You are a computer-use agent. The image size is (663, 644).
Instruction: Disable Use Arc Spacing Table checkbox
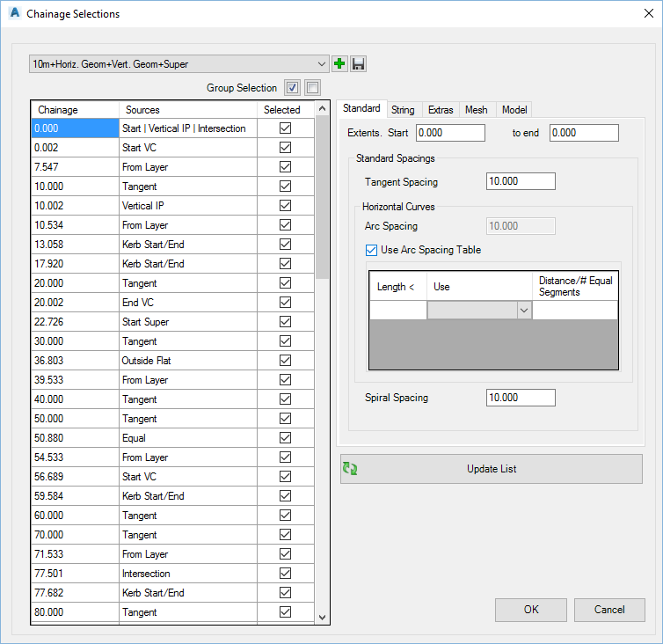click(x=371, y=250)
